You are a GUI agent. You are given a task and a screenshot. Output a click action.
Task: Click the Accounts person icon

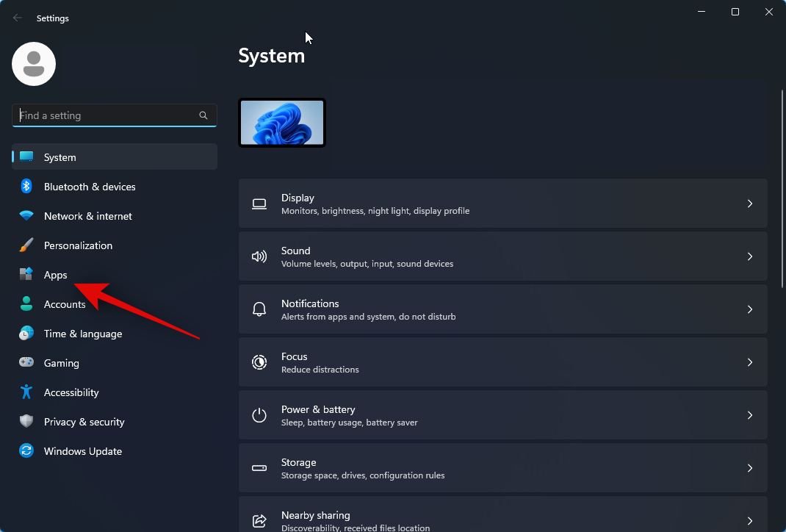[26, 304]
